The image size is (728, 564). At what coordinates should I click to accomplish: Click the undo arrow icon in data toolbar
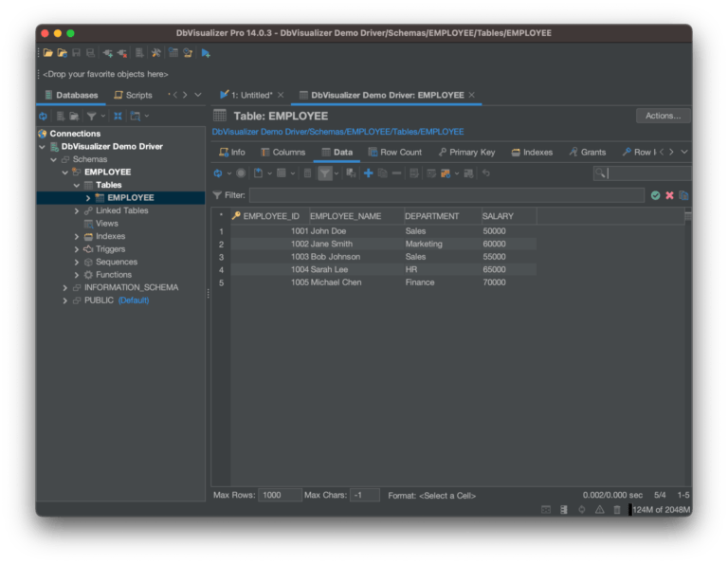pyautogui.click(x=485, y=173)
